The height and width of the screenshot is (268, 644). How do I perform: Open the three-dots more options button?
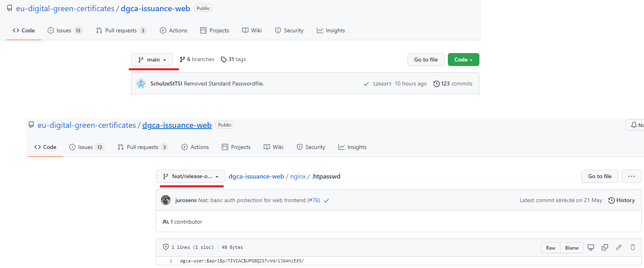pos(632,176)
